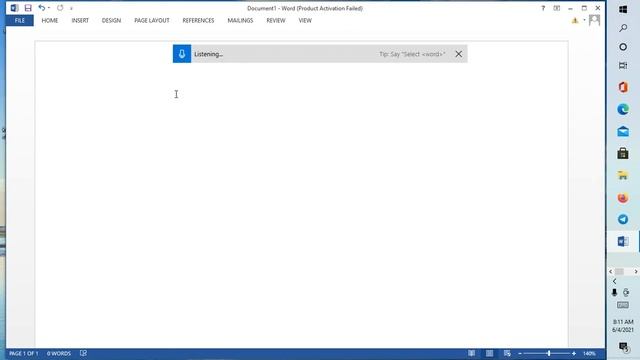Open the INSERT ribbon tab
This screenshot has width=640, height=360.
tap(80, 20)
